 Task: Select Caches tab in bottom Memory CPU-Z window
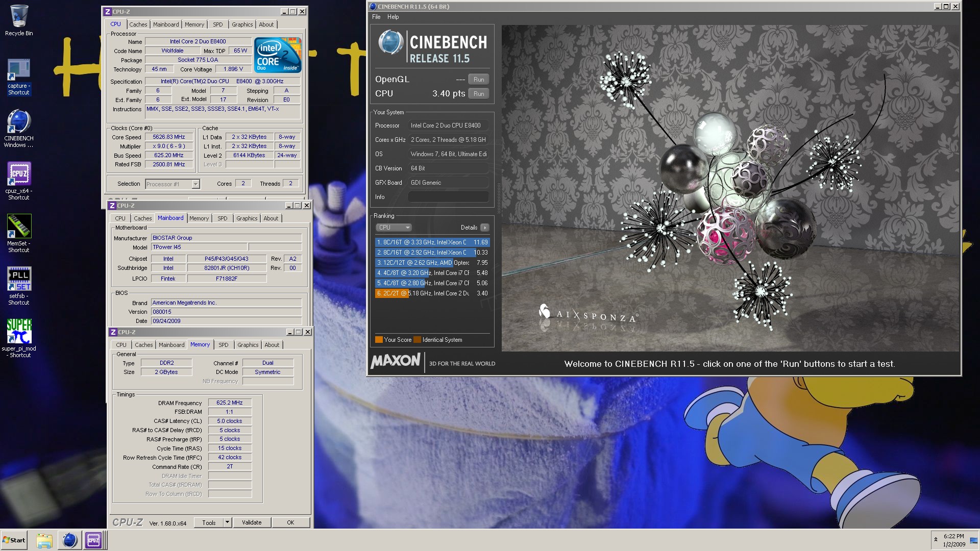coord(143,345)
